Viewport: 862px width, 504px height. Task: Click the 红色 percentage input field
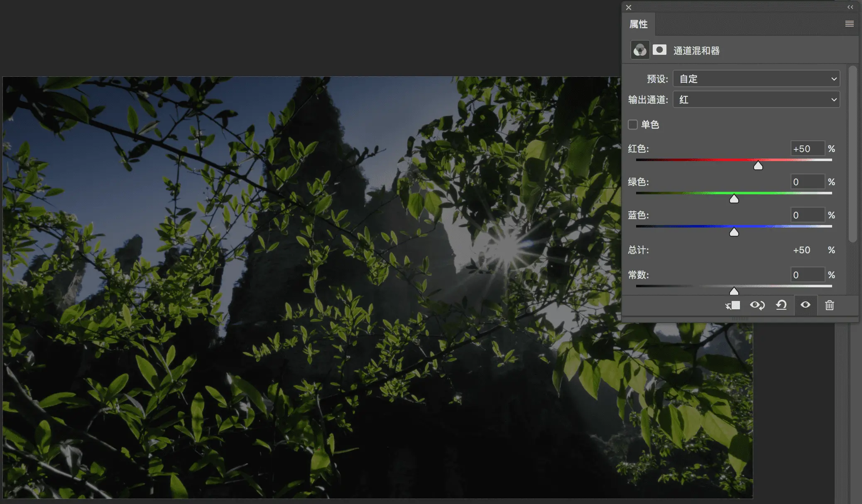coord(807,149)
